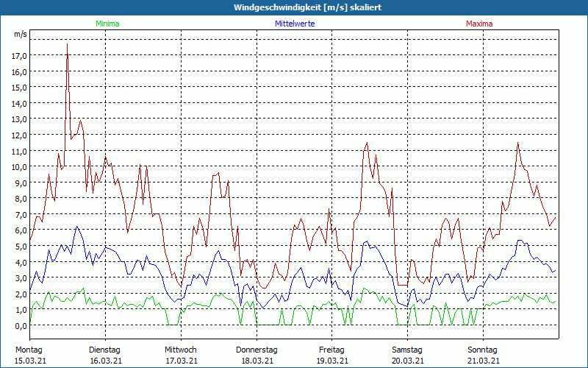Click the m/s axis unit label
This screenshot has width=588, height=368.
21,34
